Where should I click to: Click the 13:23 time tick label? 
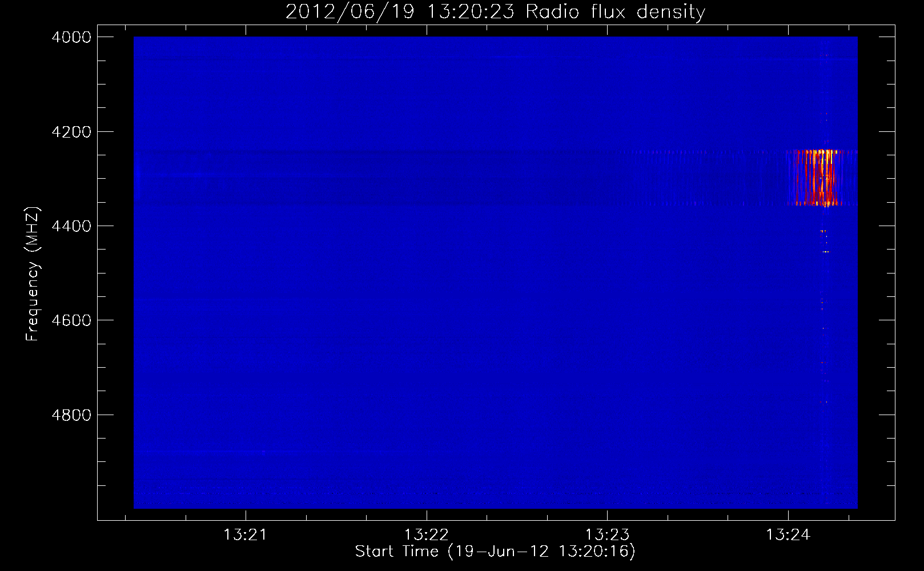(x=607, y=534)
